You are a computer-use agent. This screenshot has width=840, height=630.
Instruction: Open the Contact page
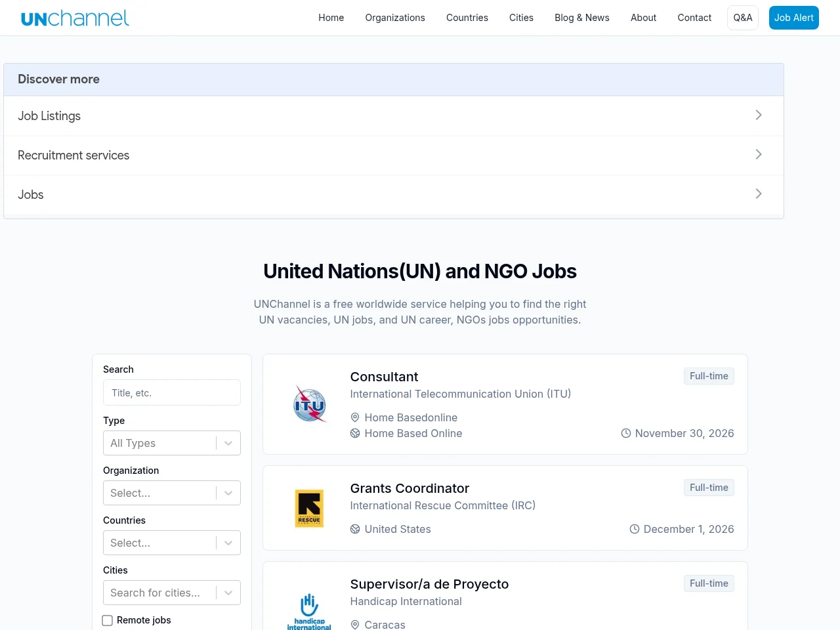pos(694,18)
